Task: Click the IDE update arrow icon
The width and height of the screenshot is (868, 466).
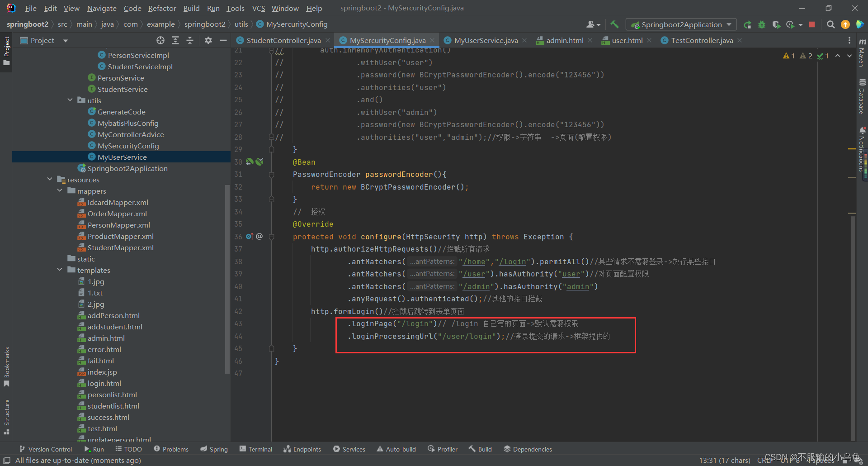Action: [x=845, y=24]
